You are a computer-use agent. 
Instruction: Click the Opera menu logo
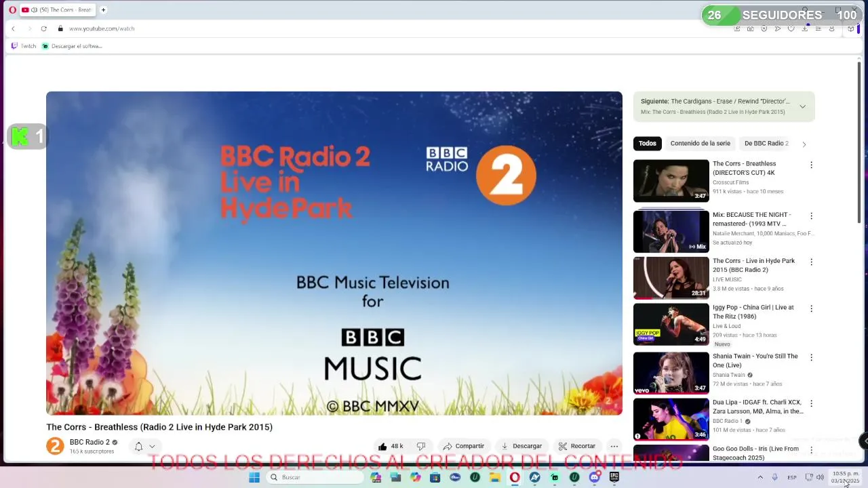pyautogui.click(x=12, y=9)
